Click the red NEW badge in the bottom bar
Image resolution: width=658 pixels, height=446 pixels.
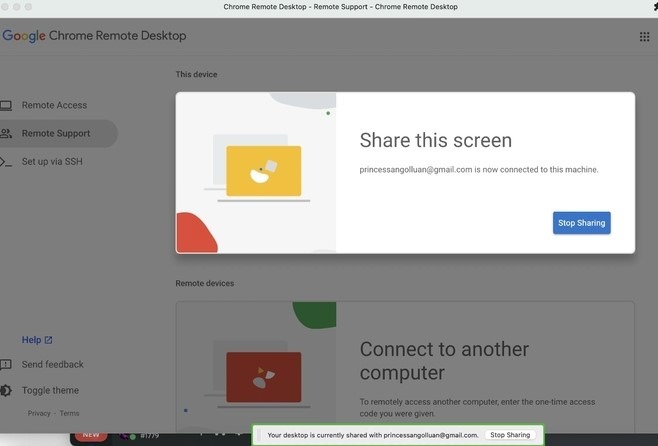click(x=91, y=435)
